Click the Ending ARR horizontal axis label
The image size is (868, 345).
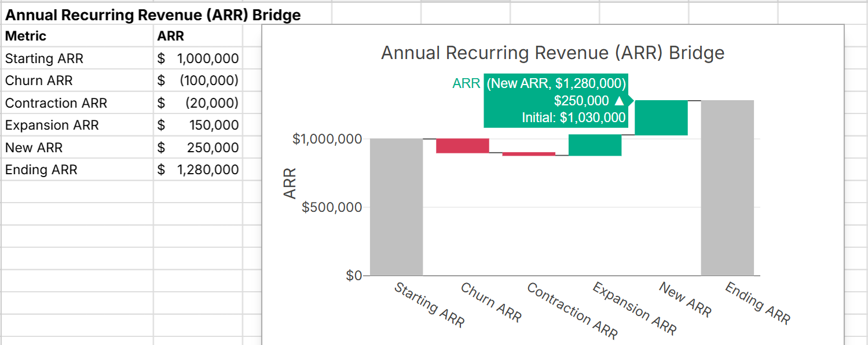[757, 303]
